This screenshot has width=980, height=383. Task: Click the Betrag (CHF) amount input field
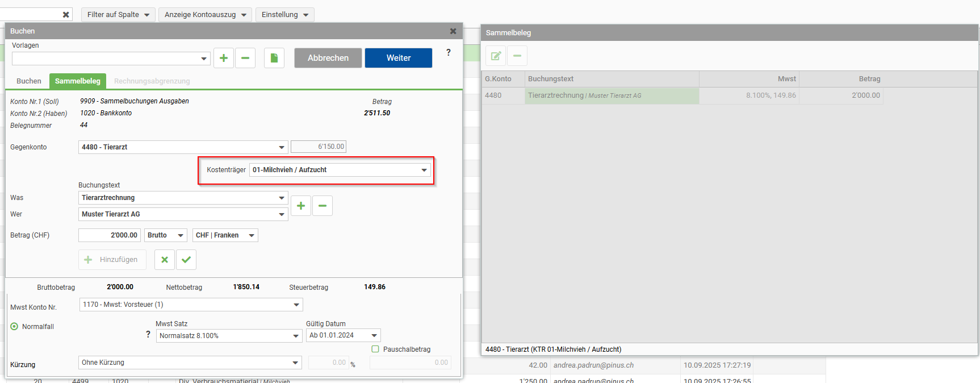point(109,235)
